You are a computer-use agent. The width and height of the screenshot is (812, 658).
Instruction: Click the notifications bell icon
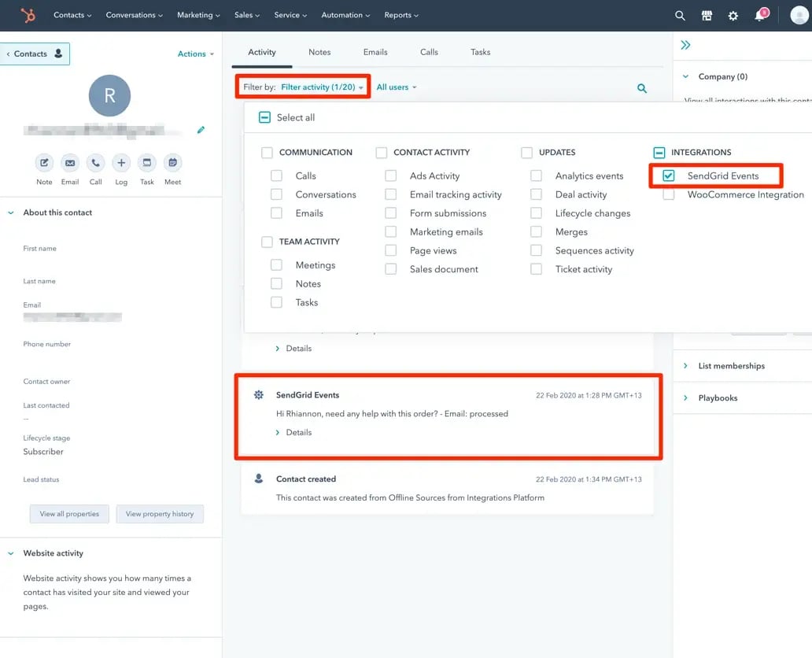coord(759,15)
